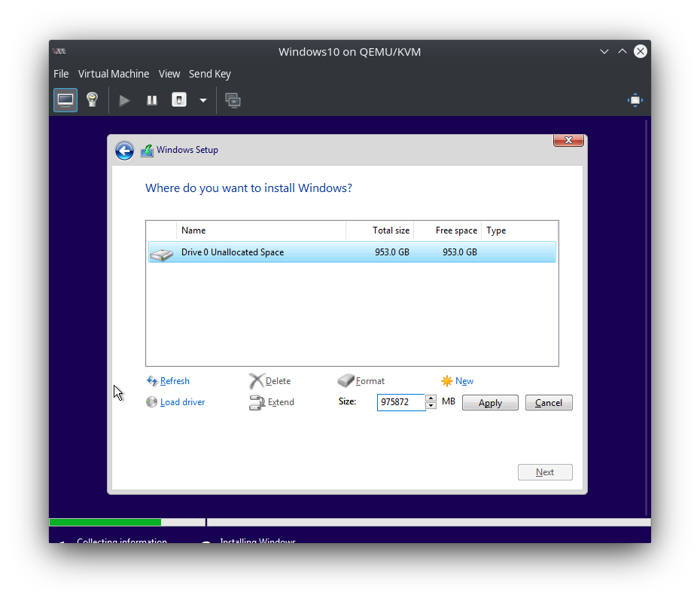Increase partition size with up arrow
The height and width of the screenshot is (601, 700).
pyautogui.click(x=431, y=398)
